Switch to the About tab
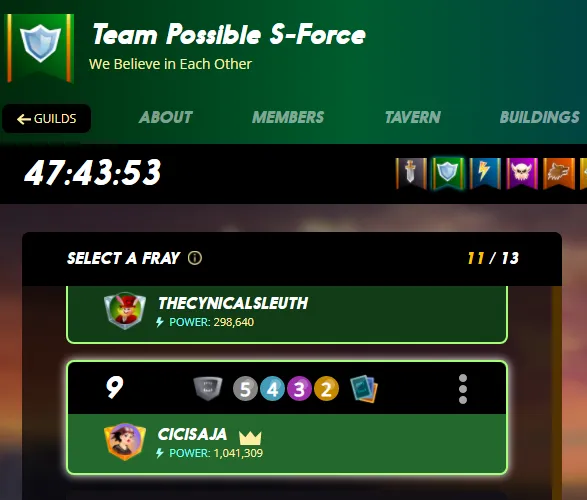 pos(165,117)
